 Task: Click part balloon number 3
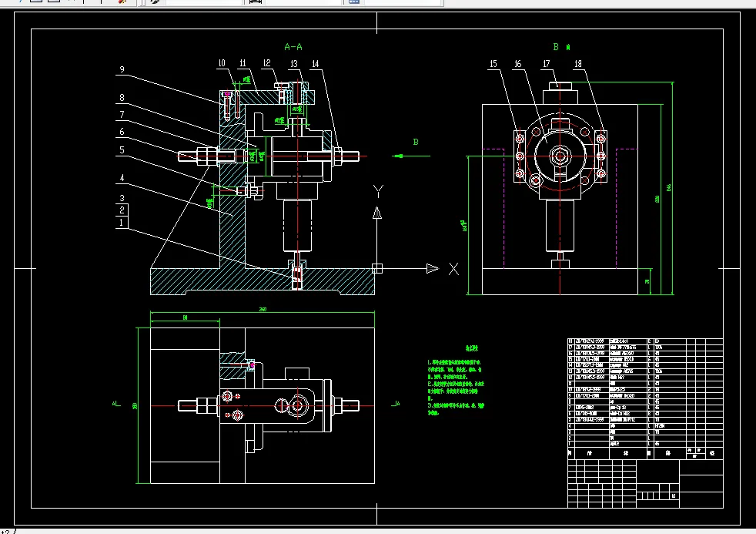[x=122, y=198]
